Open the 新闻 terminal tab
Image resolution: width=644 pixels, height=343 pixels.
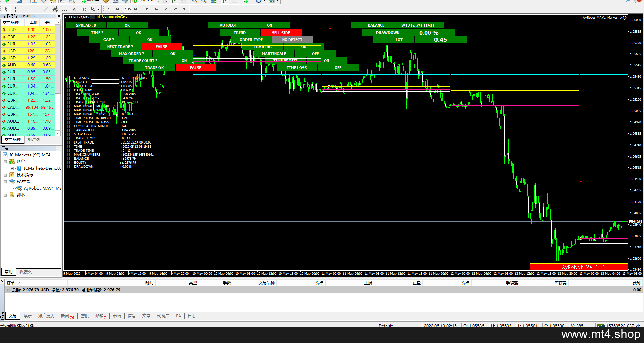(67, 316)
